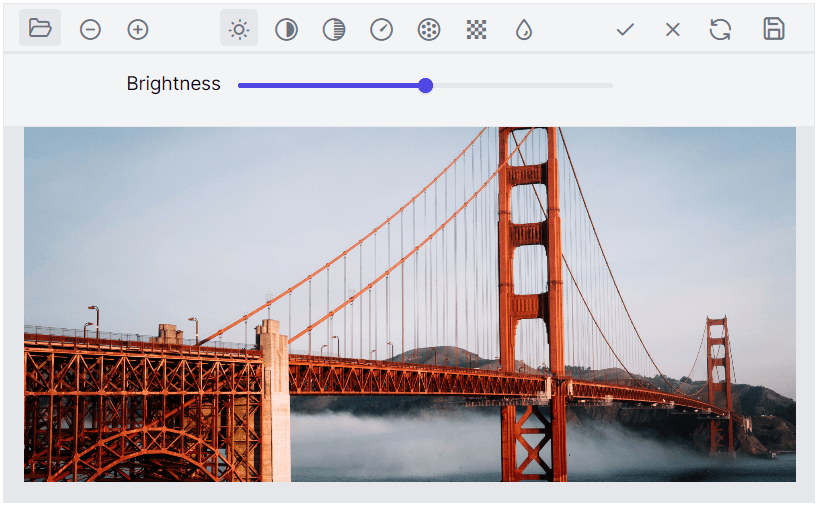Open the gauge dial adjustment icon

381,30
